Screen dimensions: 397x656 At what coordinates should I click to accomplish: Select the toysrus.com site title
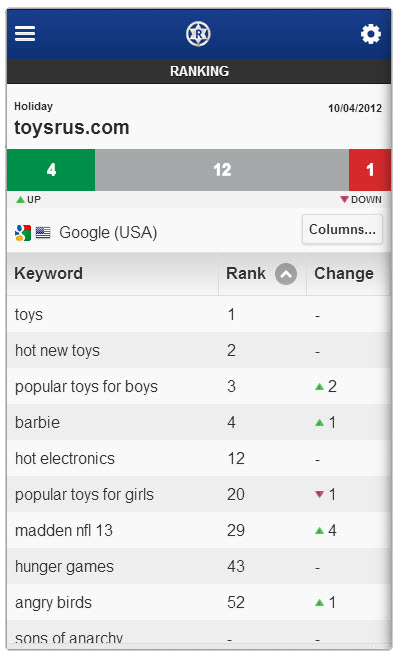[x=72, y=128]
